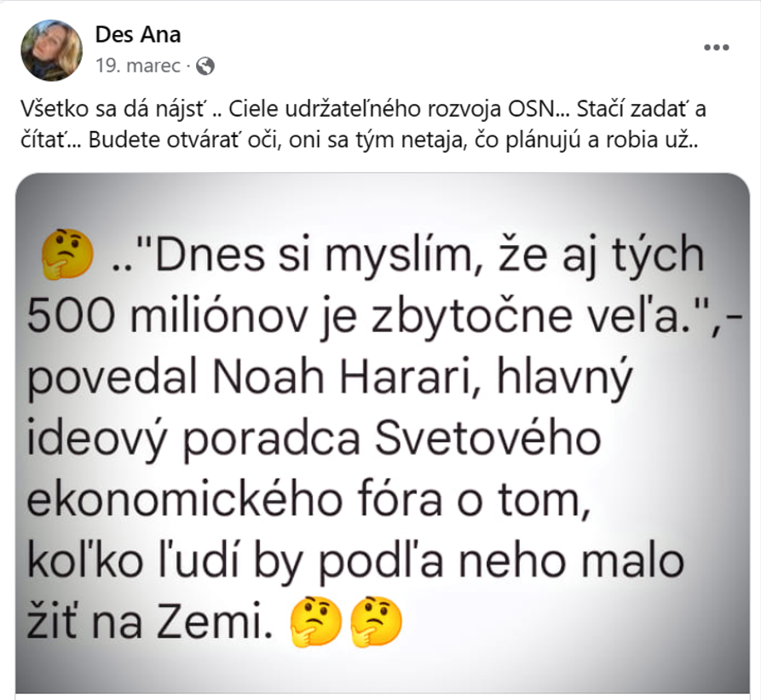The image size is (761, 700).
Task: Click the thinking emoji before "Dnes si myslím"
Action: (67, 255)
